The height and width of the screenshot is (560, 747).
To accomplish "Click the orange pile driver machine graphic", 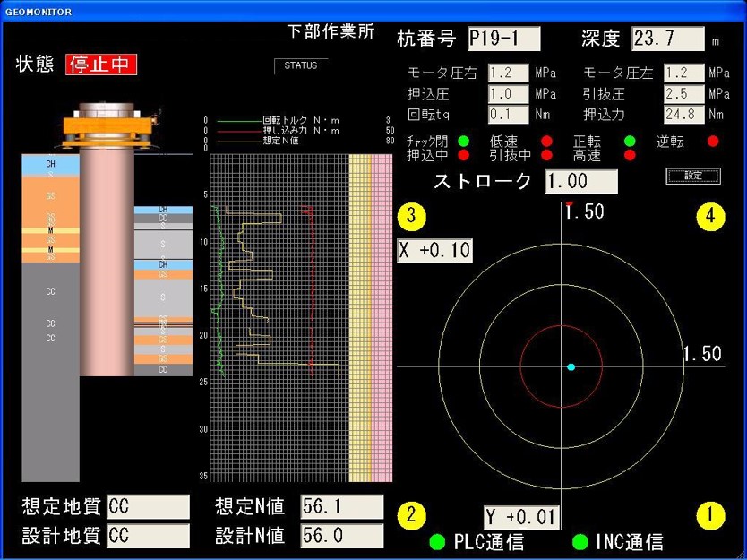I will (107, 128).
